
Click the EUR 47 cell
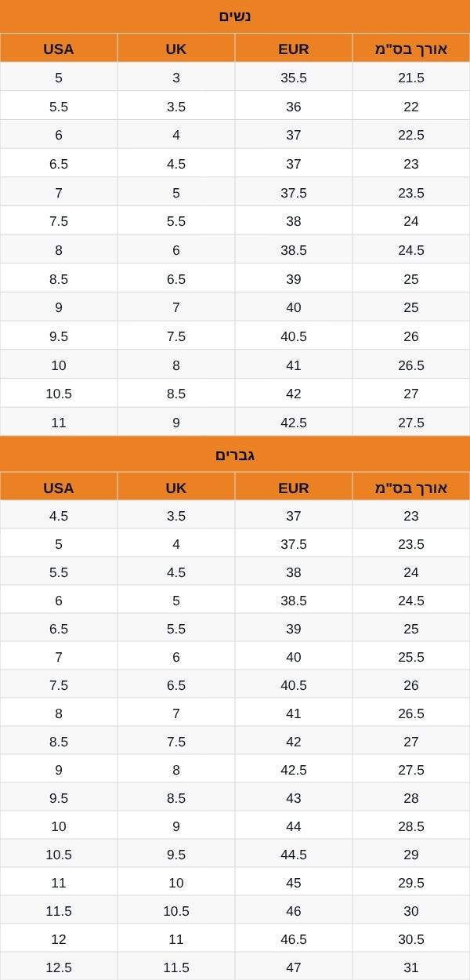[294, 967]
